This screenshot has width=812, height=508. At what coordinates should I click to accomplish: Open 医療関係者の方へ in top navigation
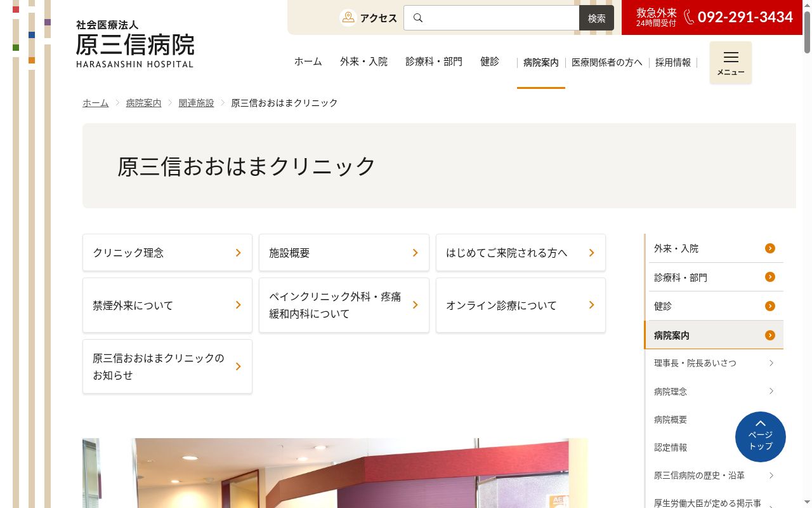(x=607, y=62)
